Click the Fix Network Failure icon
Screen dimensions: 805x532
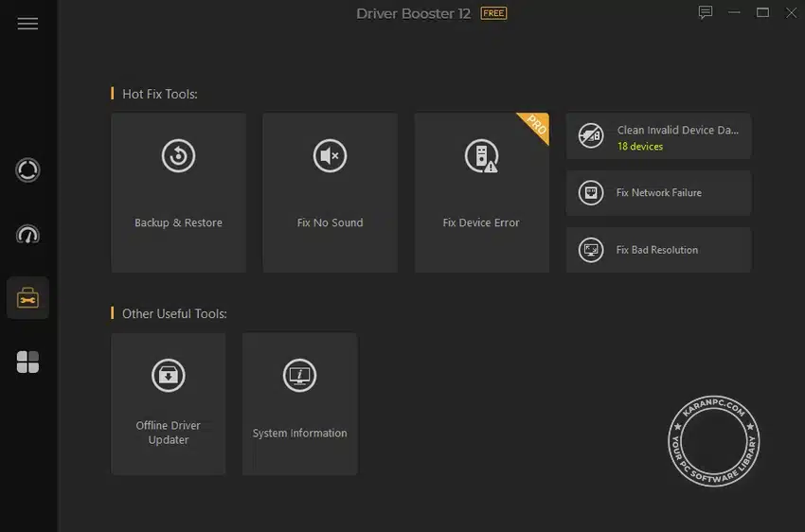pyautogui.click(x=591, y=193)
